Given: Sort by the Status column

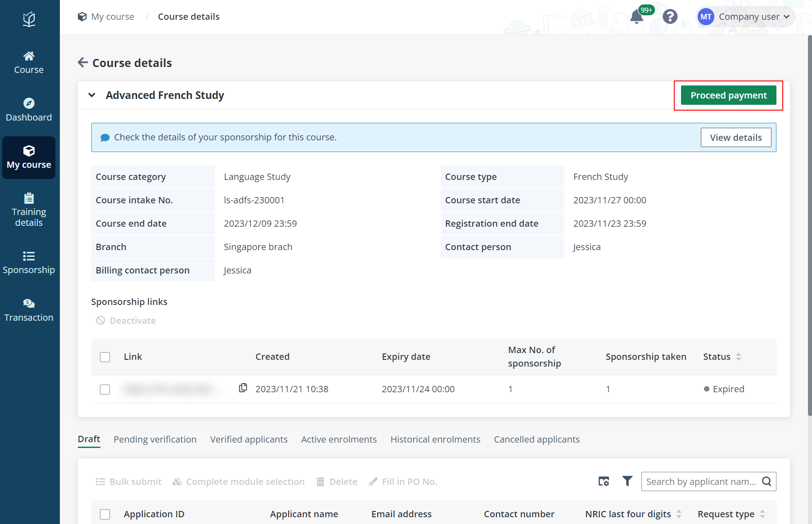Looking at the screenshot, I should 738,357.
